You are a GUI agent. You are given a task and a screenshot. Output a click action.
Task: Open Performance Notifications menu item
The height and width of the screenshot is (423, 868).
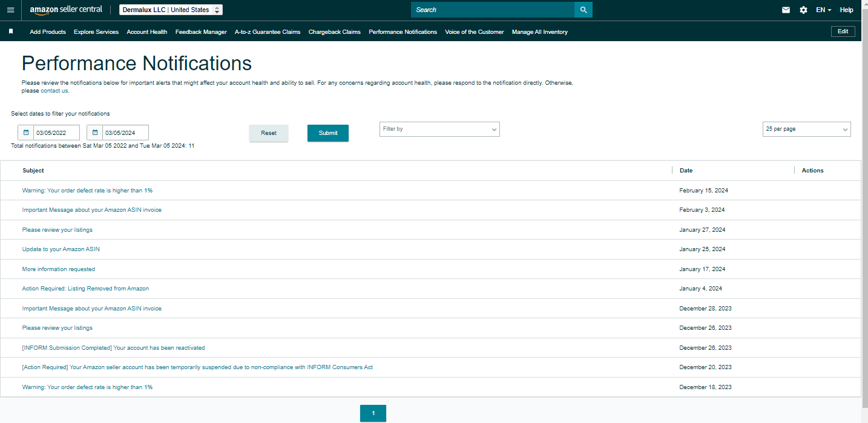point(403,32)
